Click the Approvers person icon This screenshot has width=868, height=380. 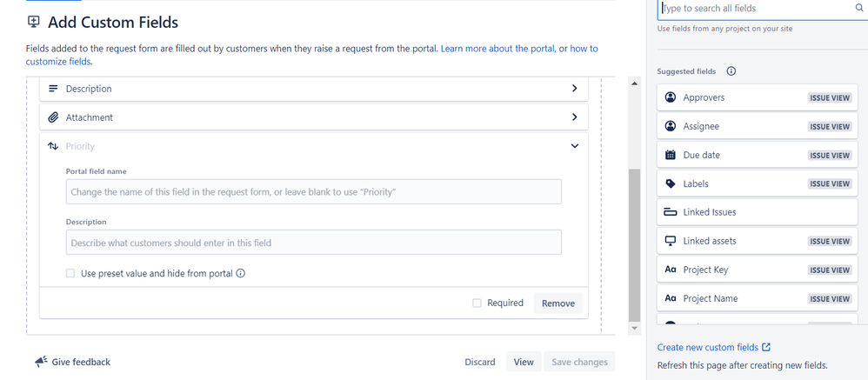point(671,97)
